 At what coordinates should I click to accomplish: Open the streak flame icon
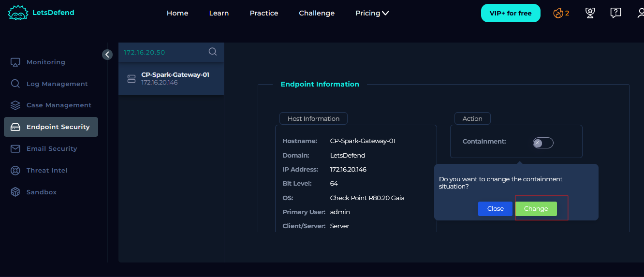click(x=558, y=13)
